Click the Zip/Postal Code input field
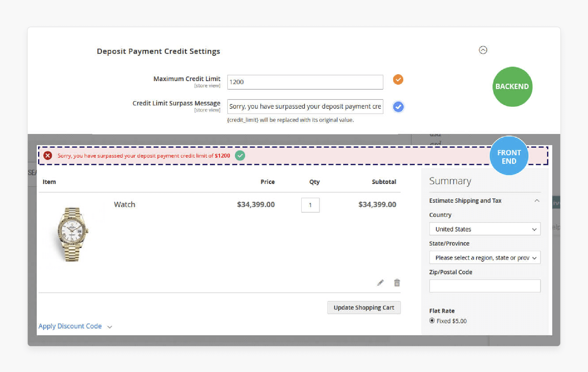The height and width of the screenshot is (372, 588). coord(485,286)
